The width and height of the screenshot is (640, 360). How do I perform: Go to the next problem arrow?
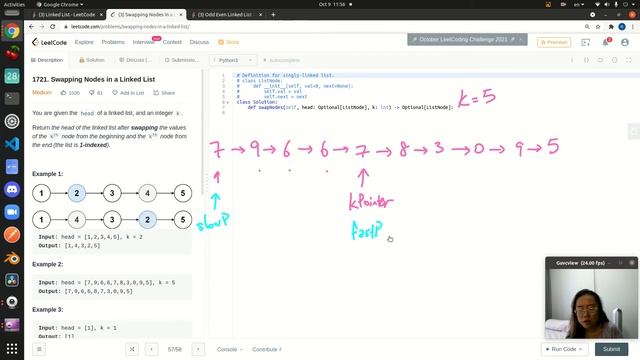tap(198, 349)
